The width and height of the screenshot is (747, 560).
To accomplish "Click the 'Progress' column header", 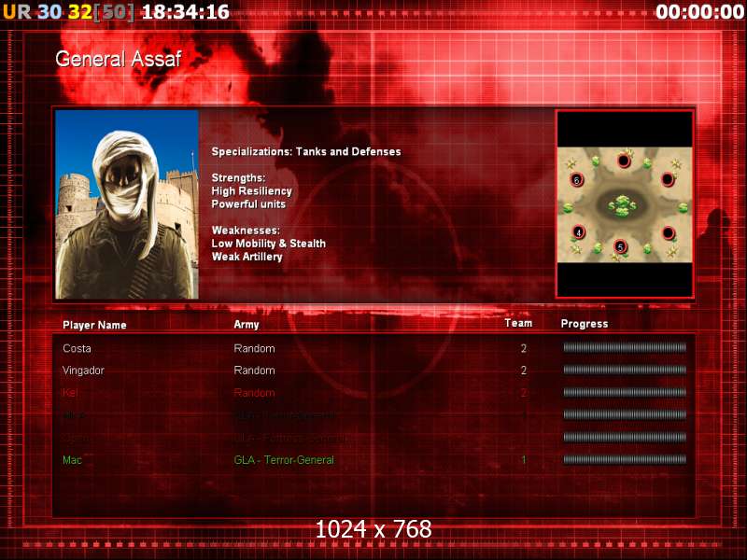I will click(x=585, y=324).
